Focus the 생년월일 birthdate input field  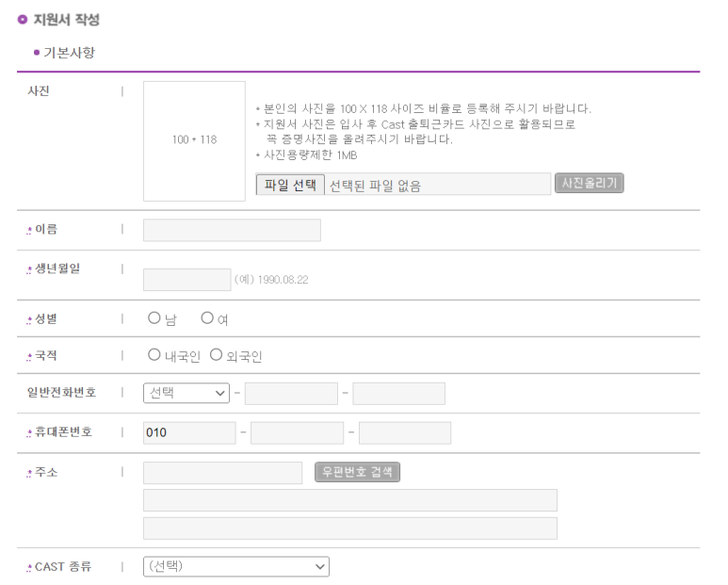point(187,280)
